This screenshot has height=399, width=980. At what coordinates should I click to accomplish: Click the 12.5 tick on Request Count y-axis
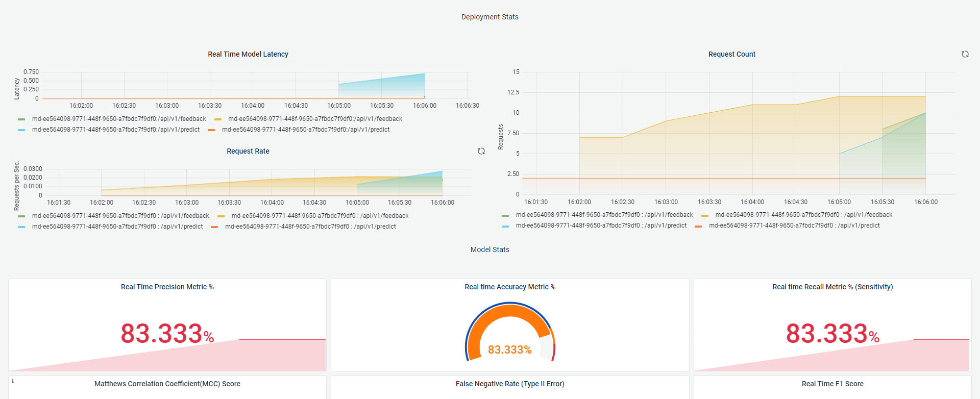pos(513,92)
